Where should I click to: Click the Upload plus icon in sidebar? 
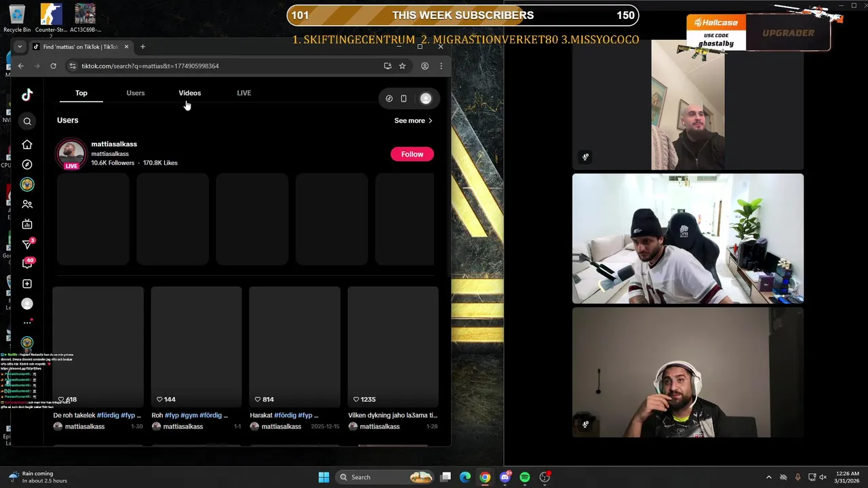[x=27, y=284]
